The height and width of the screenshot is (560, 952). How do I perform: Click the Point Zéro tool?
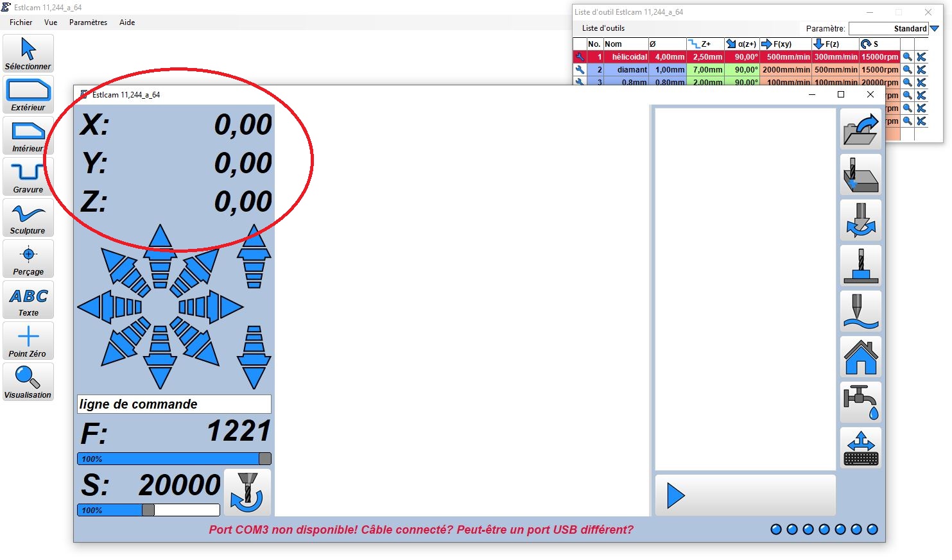(28, 341)
